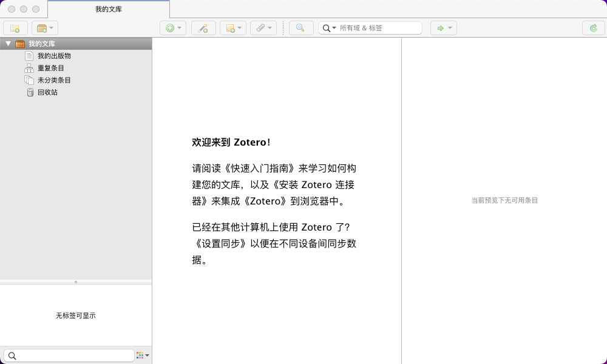Viewport: 607px width, 364px height.
Task: Expand the New Item dropdown arrow
Action: [179, 28]
